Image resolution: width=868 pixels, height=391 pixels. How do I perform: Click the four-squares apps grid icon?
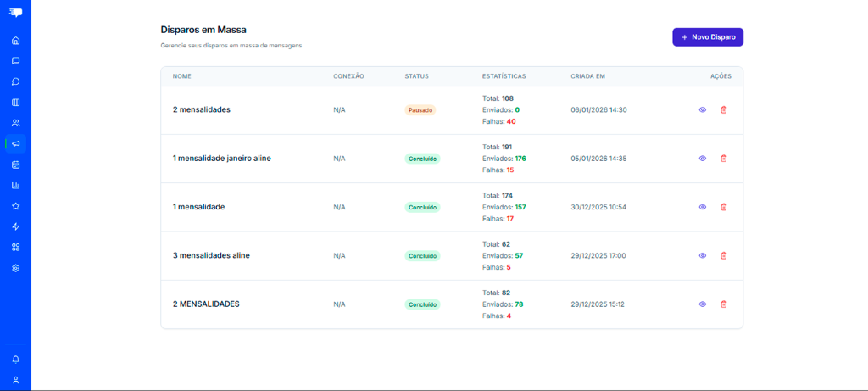pos(15,247)
